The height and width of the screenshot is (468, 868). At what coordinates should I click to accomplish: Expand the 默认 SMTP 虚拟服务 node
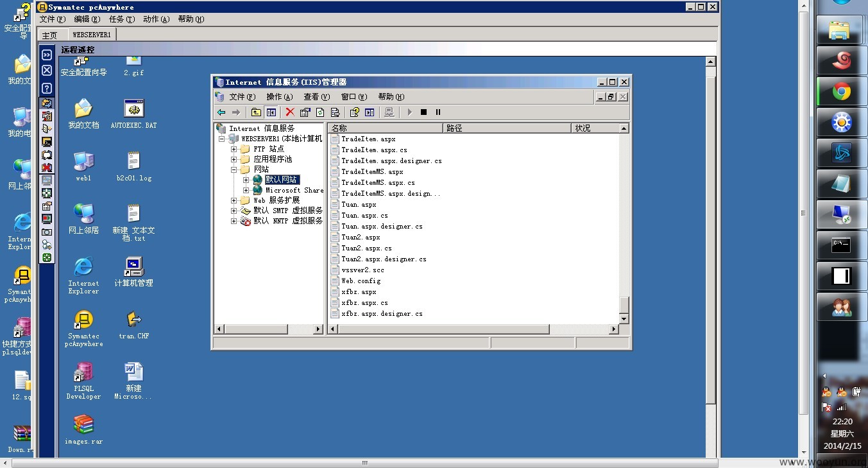tap(234, 211)
